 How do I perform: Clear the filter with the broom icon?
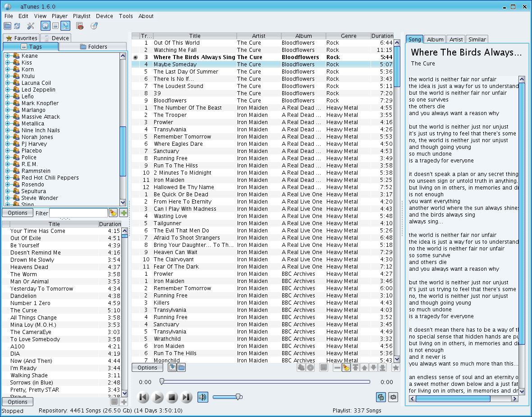(113, 213)
